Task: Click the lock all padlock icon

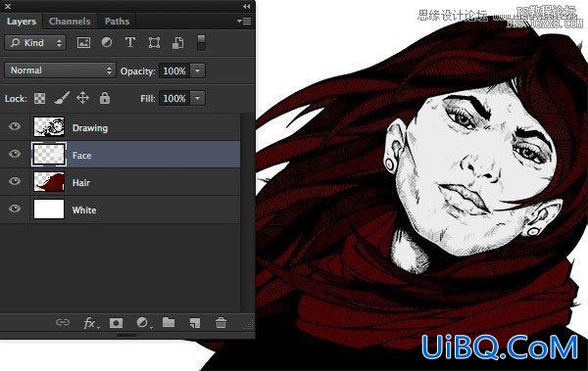Action: 105,98
